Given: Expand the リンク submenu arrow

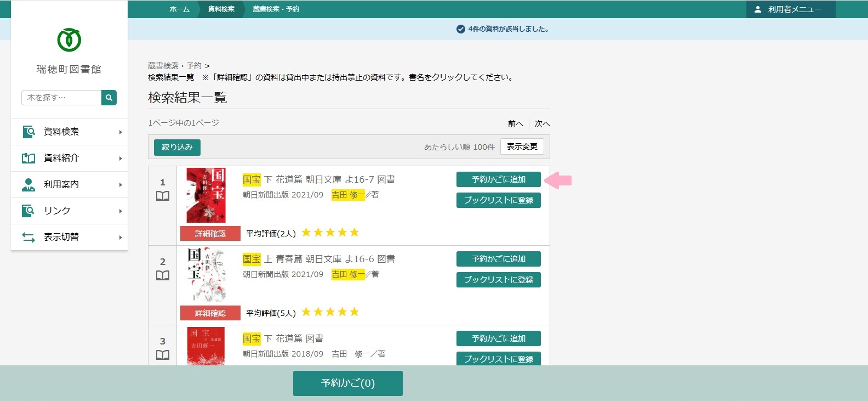Looking at the screenshot, I should point(121,211).
